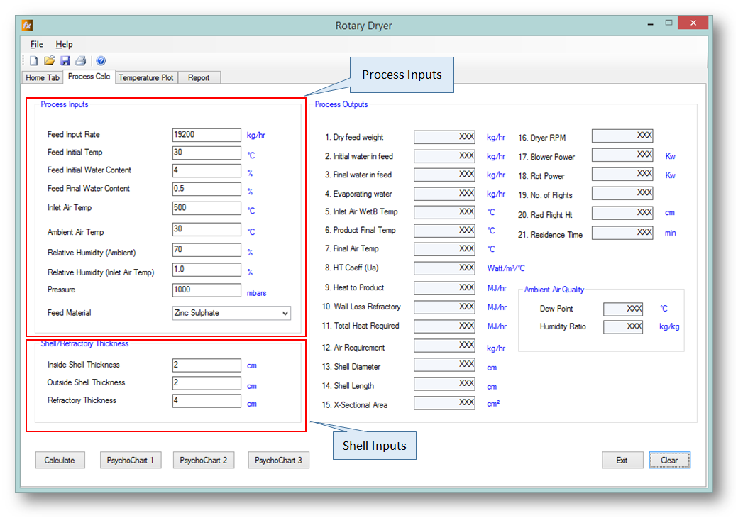Screen dimensions: 736x517
Task: Click the Air Requirement output box
Action: (x=445, y=345)
